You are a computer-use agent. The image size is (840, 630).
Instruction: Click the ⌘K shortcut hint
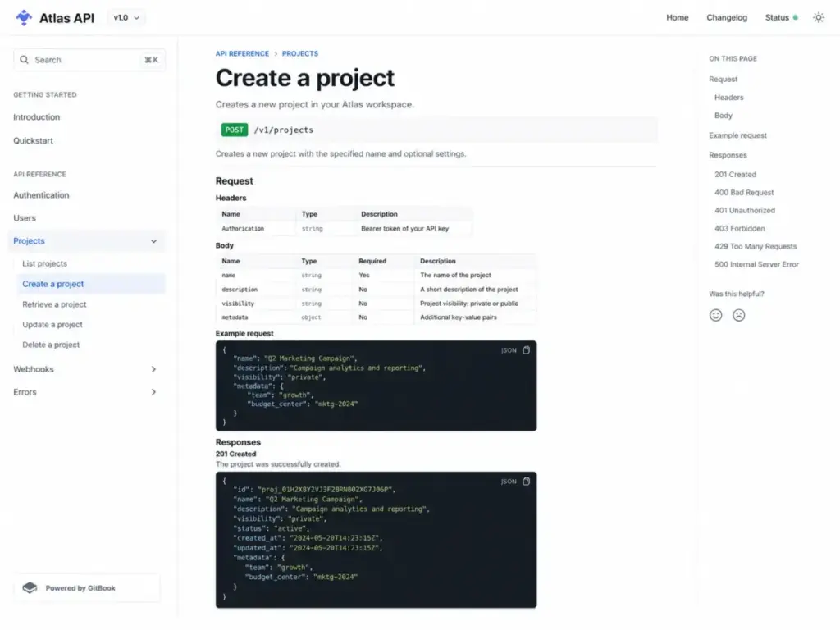coord(151,60)
